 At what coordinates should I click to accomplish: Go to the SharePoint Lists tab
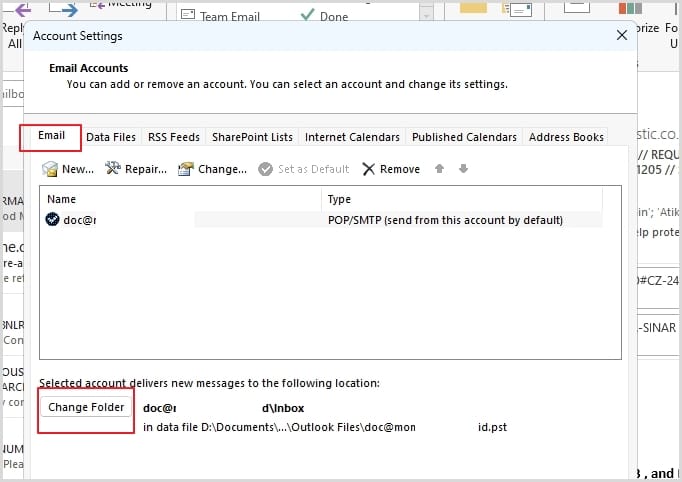[253, 137]
